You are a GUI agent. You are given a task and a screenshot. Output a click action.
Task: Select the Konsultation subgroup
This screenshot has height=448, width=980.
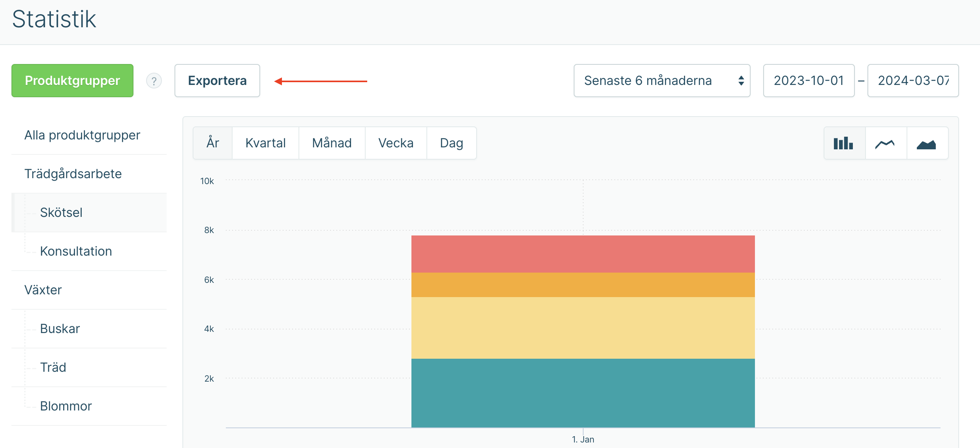89,251
